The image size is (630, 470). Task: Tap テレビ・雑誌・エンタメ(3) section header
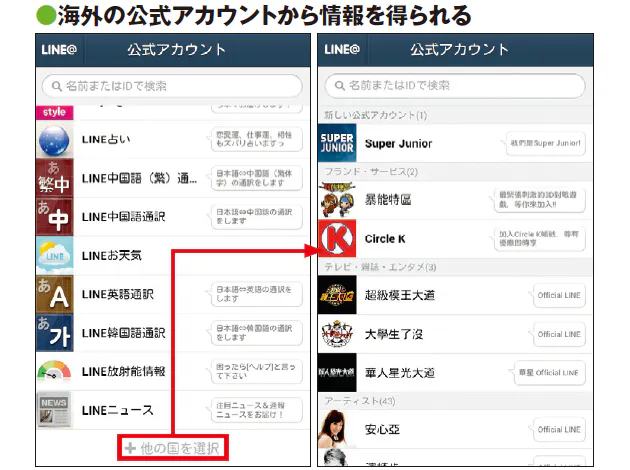click(x=455, y=267)
